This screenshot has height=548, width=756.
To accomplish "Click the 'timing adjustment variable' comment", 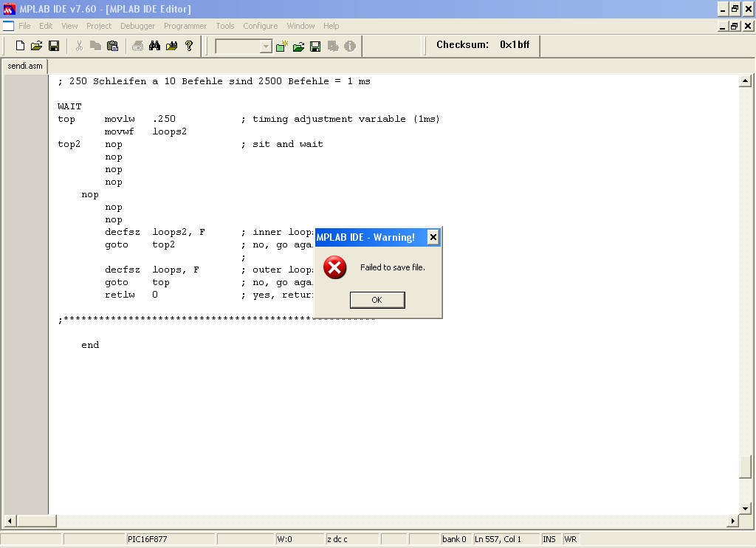I will click(x=340, y=119).
